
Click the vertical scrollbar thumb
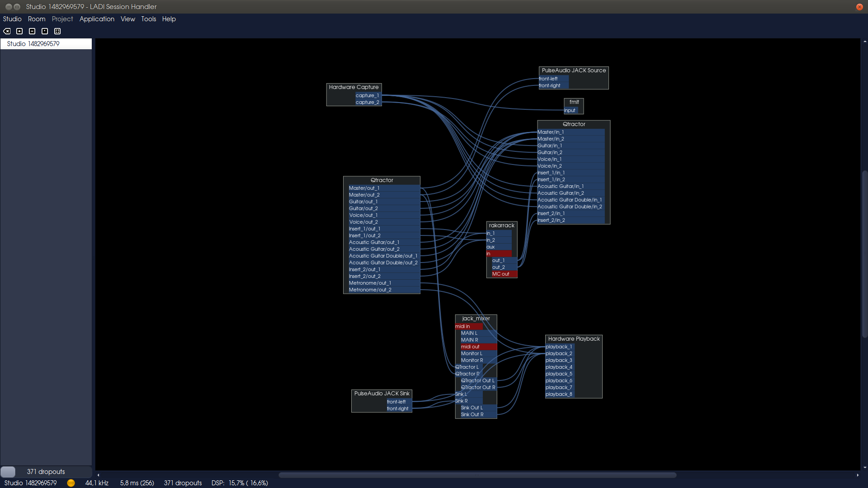[x=864, y=254]
